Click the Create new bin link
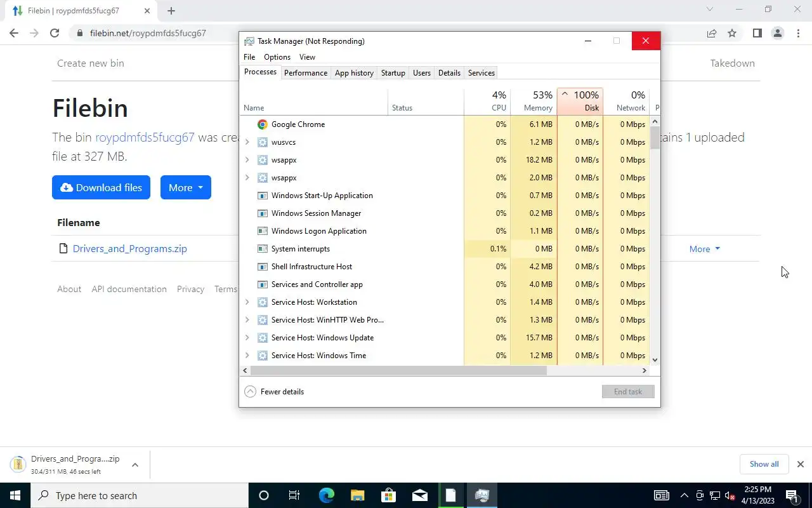 [91, 63]
